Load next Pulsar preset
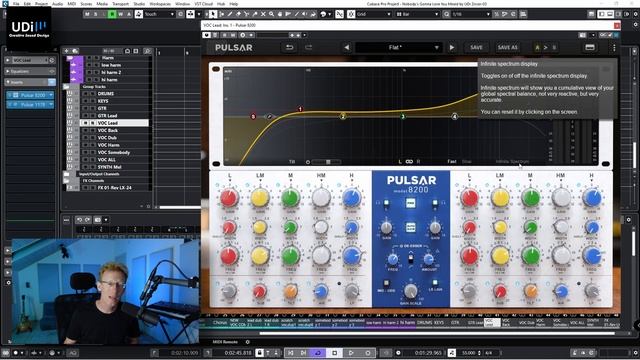640x360 pixels. tap(451, 47)
